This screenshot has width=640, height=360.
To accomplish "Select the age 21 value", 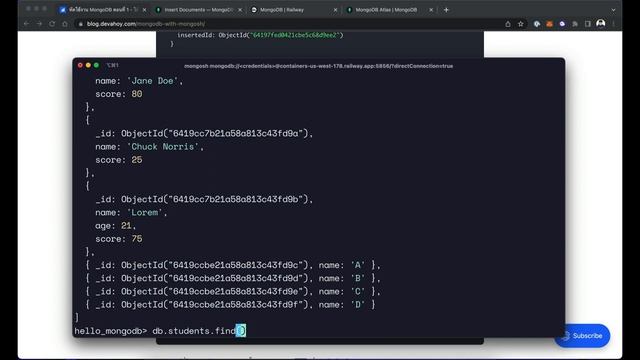I will tap(126, 225).
